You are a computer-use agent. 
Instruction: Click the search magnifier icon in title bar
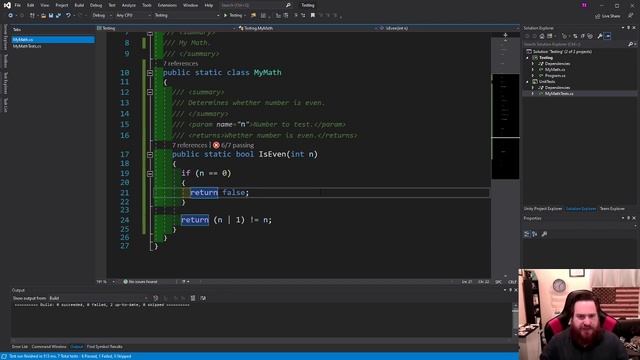(288, 5)
